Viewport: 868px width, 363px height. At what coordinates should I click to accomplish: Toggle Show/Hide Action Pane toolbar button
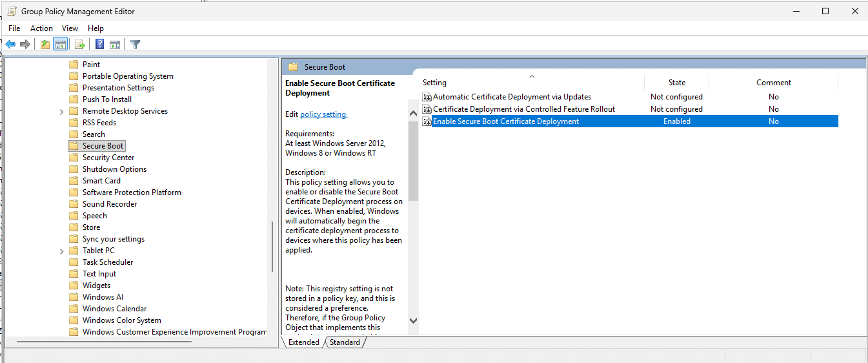click(115, 45)
